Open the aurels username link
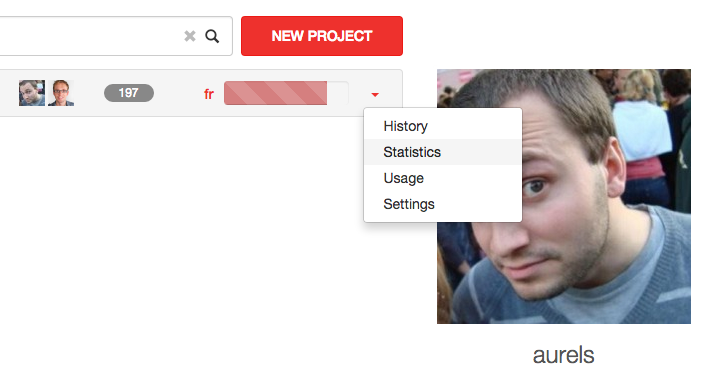Image resolution: width=716 pixels, height=378 pixels. click(x=563, y=355)
